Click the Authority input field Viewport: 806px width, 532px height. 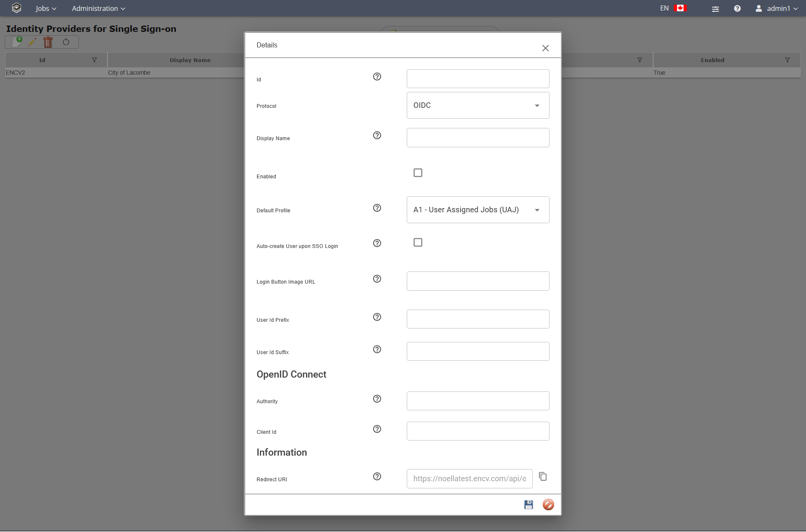click(478, 401)
